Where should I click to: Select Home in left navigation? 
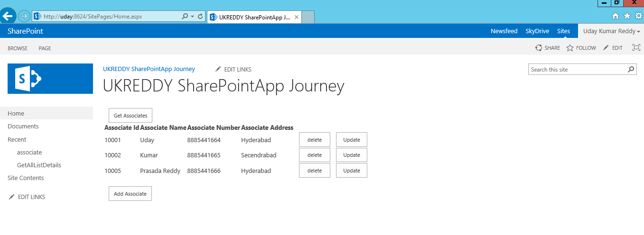16,114
